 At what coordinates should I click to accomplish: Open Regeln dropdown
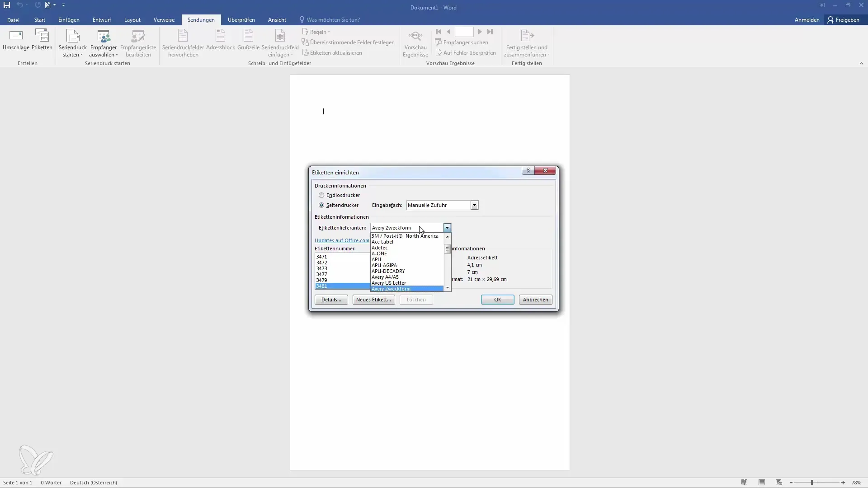pos(316,32)
